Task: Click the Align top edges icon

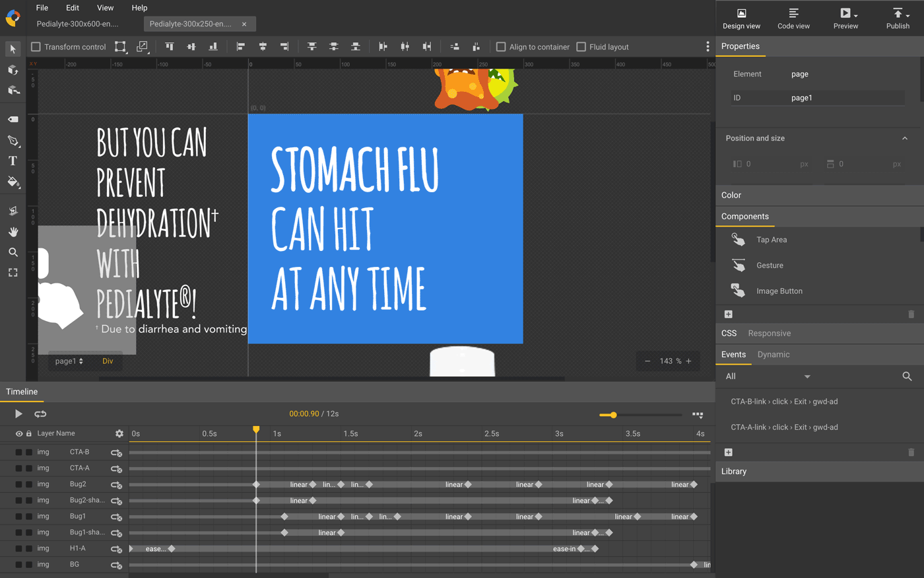Action: [170, 47]
